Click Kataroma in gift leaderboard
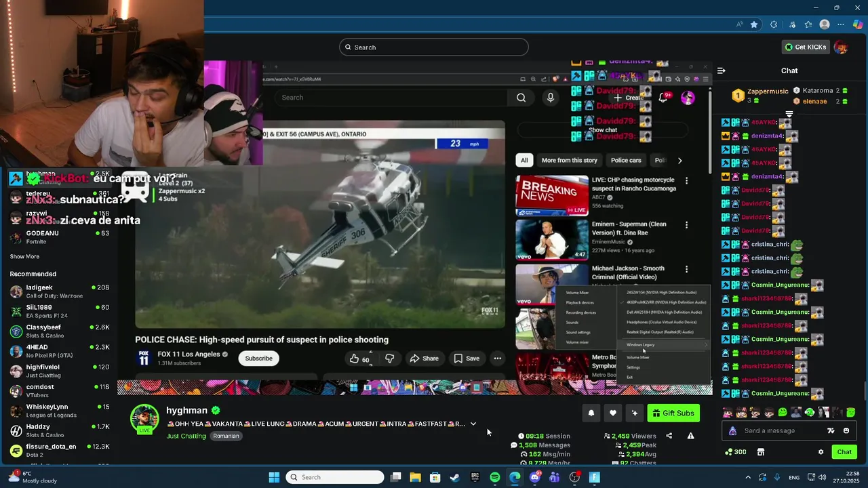This screenshot has width=868, height=488. pyautogui.click(x=817, y=90)
